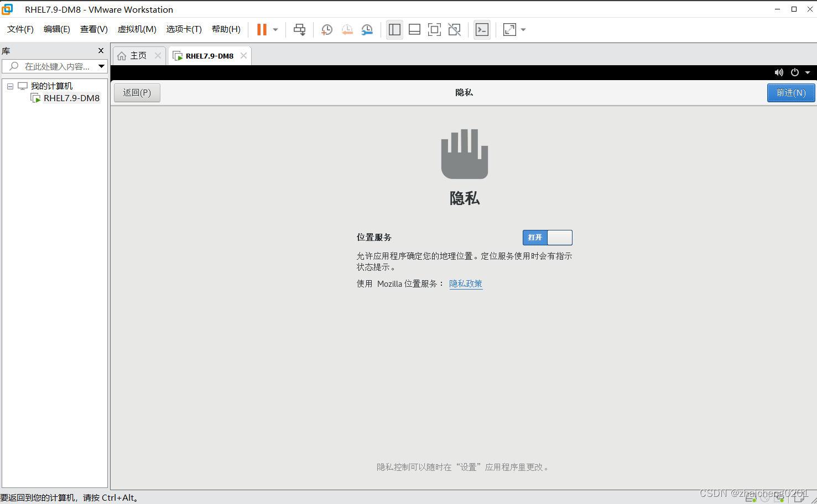Close the 主页 tab

[158, 56]
